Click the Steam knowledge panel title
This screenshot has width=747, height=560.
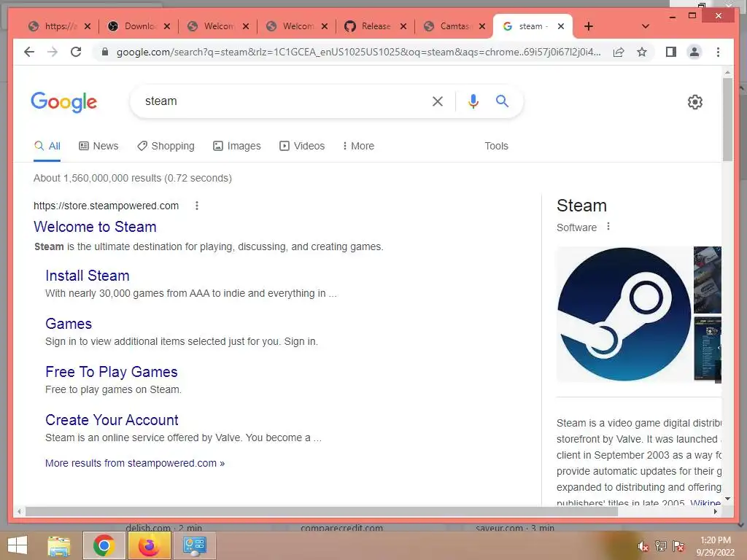[581, 205]
